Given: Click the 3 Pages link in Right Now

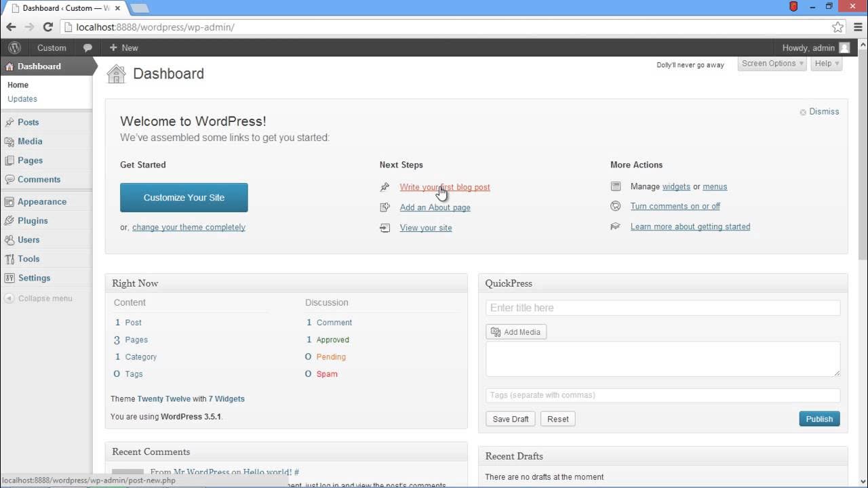Looking at the screenshot, I should pos(131,340).
